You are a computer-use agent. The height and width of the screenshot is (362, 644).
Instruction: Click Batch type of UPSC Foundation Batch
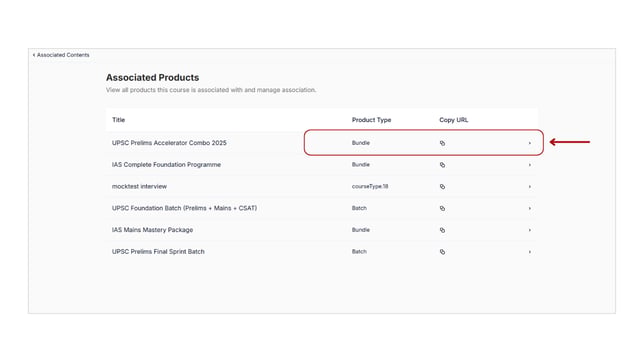click(359, 208)
